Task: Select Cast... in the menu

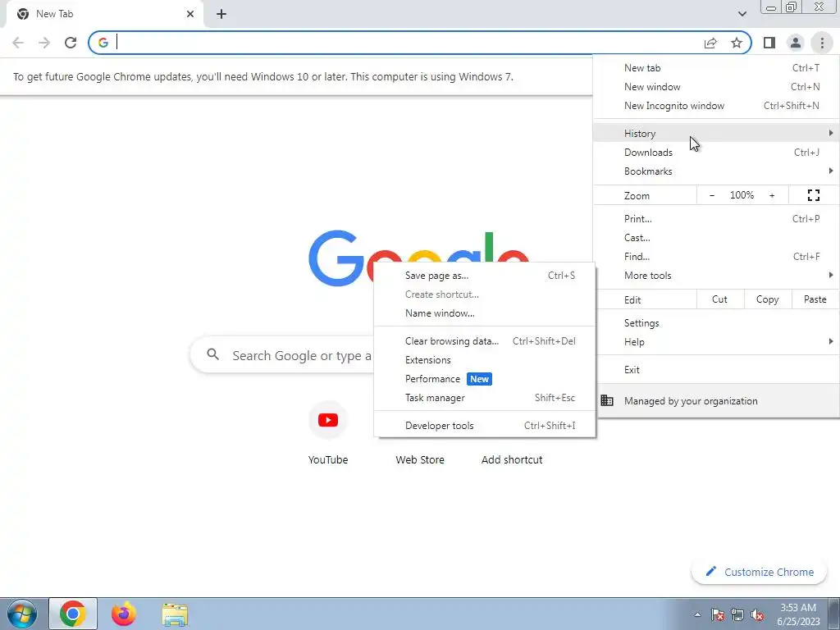Action: (x=716, y=237)
